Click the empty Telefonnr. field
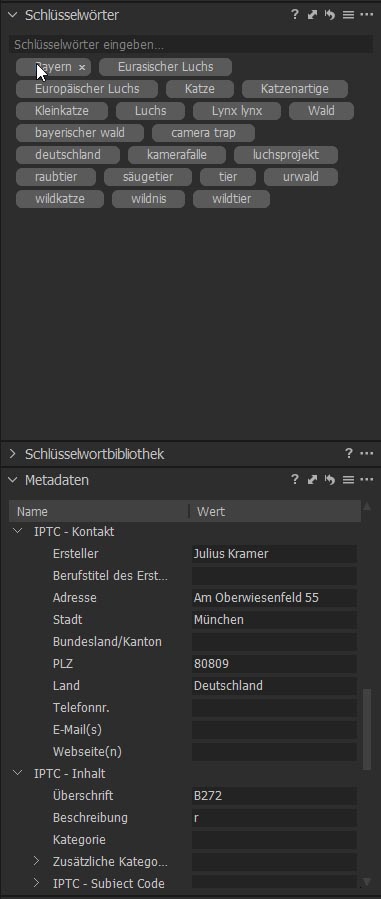 tap(274, 708)
